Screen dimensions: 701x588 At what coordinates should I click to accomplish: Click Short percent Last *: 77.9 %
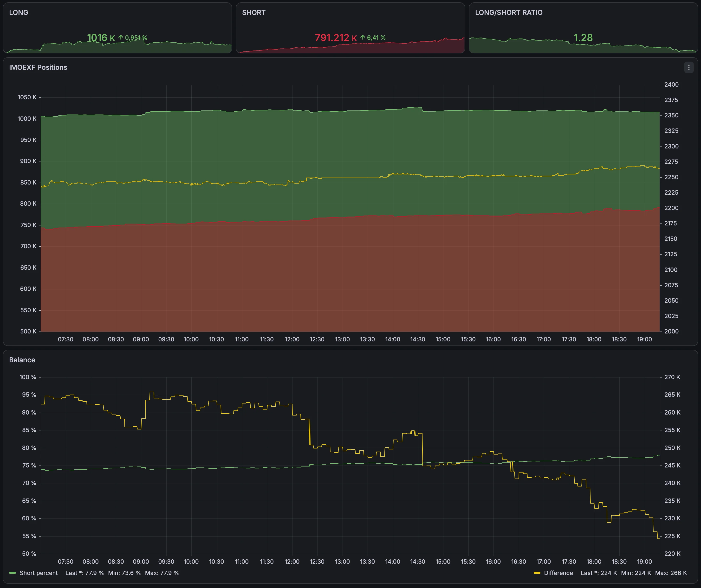tap(84, 573)
